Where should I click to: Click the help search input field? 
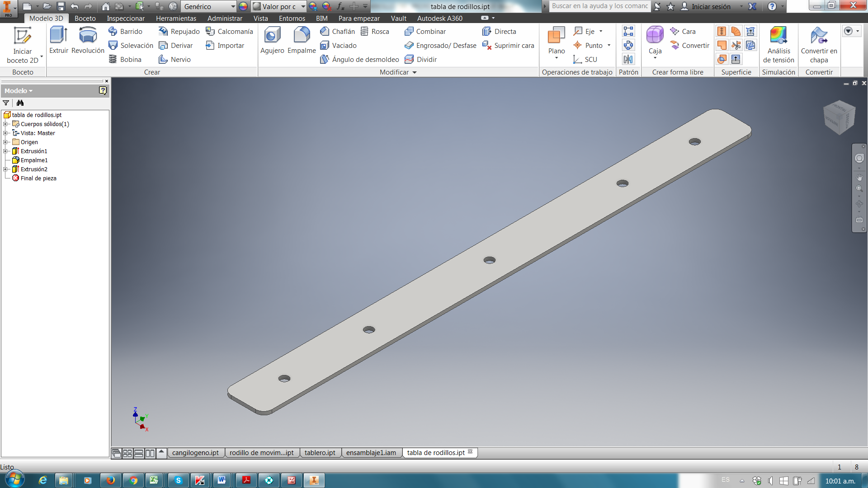599,6
